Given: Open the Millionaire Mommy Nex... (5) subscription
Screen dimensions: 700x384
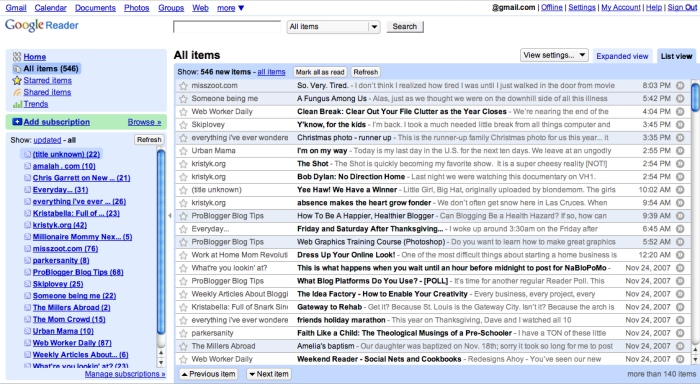Looking at the screenshot, I should coord(82,237).
